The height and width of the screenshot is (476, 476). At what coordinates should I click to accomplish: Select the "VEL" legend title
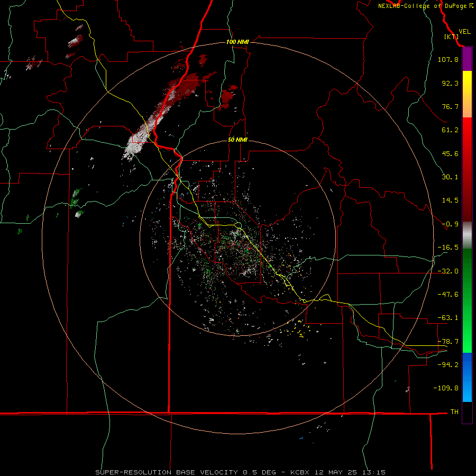(464, 32)
